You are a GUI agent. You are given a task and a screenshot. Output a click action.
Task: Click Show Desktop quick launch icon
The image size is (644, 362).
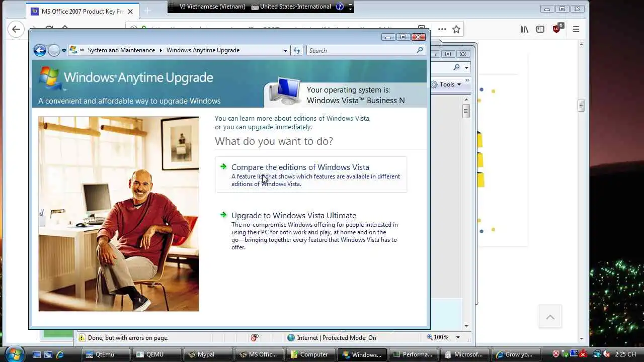(37, 354)
